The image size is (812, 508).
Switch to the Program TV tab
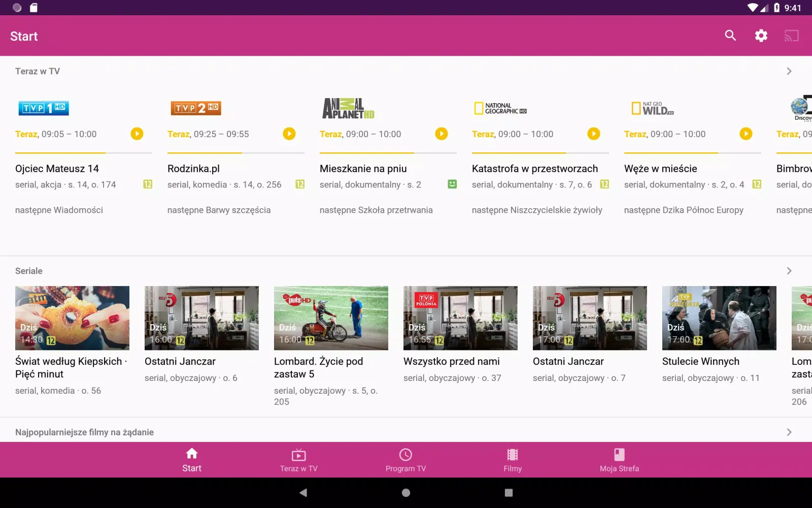pos(405,460)
